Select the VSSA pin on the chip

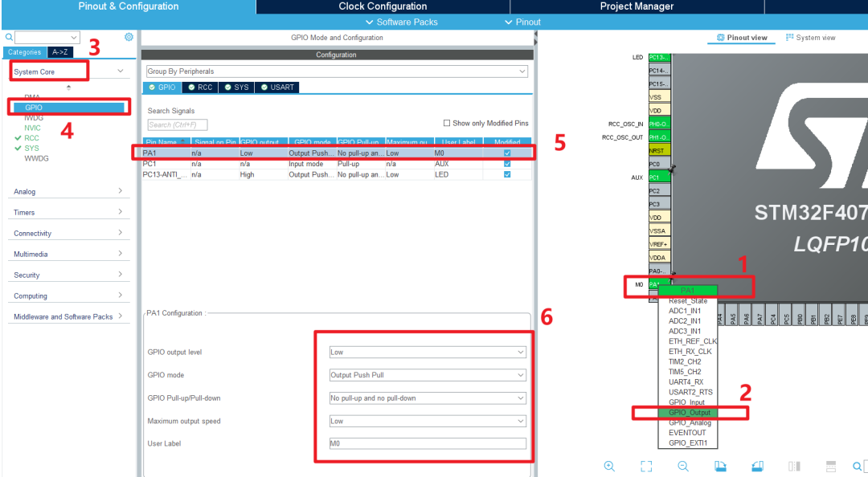pos(659,230)
